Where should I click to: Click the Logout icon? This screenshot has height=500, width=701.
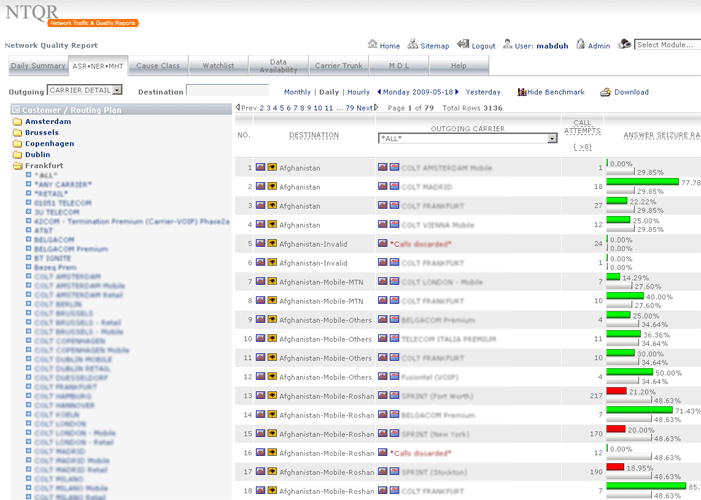click(x=463, y=45)
